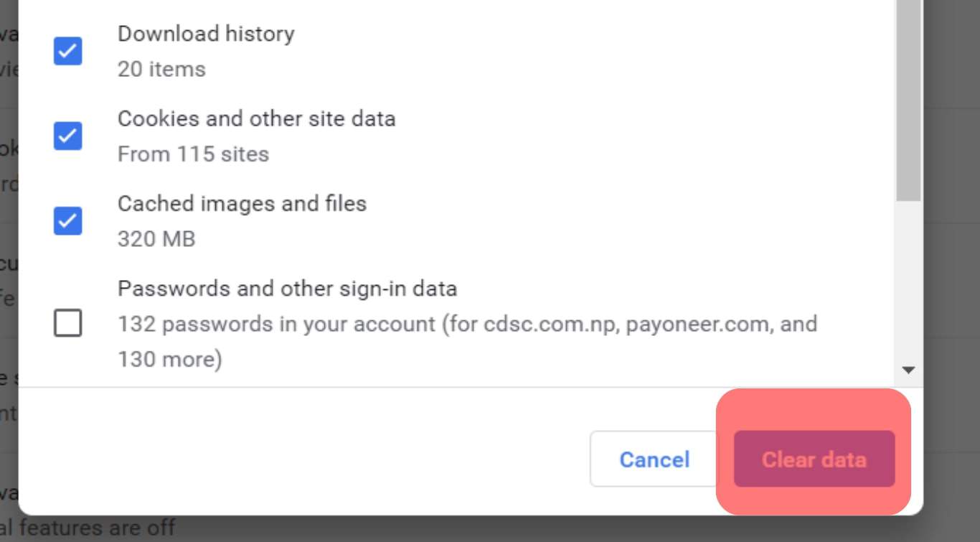
Task: Click "Passwords and other sign-in data" label
Action: (287, 289)
